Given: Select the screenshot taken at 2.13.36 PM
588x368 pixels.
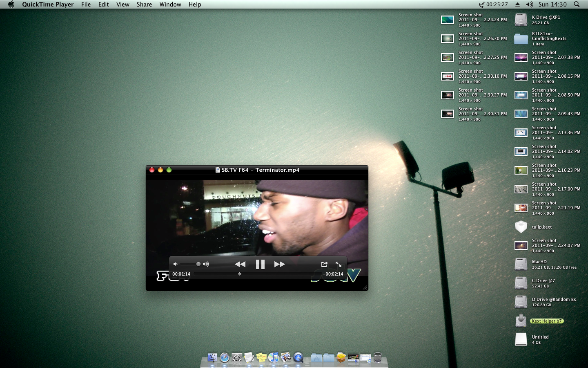Looking at the screenshot, I should (521, 132).
